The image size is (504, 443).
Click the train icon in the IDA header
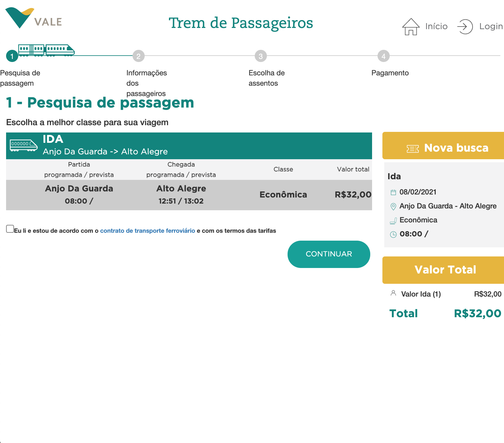coord(24,146)
